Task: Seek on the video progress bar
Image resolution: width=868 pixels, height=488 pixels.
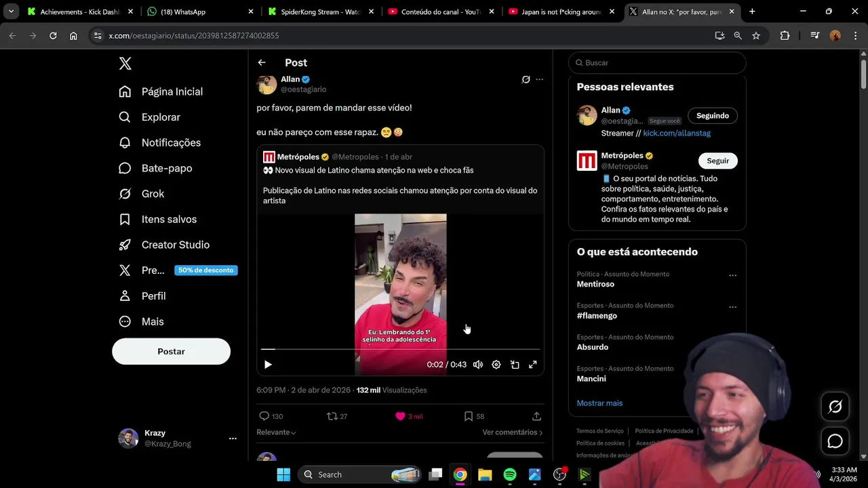Action: pyautogui.click(x=400, y=349)
